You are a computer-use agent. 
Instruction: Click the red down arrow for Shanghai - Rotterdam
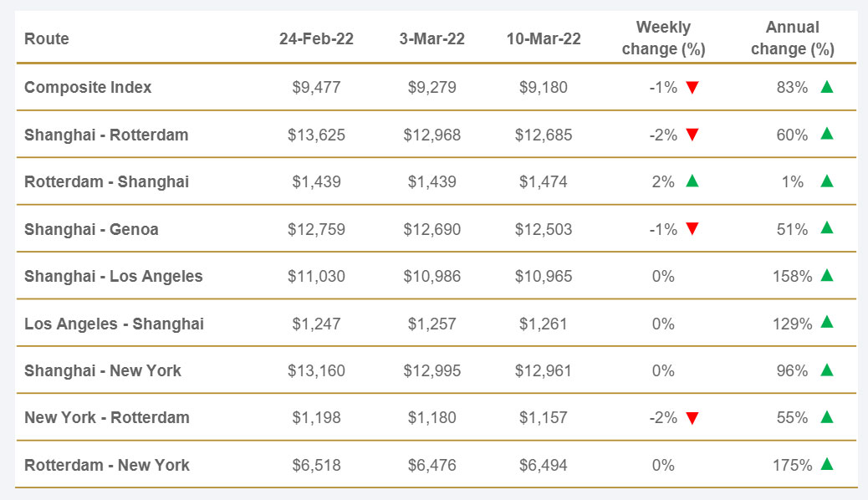click(x=692, y=135)
